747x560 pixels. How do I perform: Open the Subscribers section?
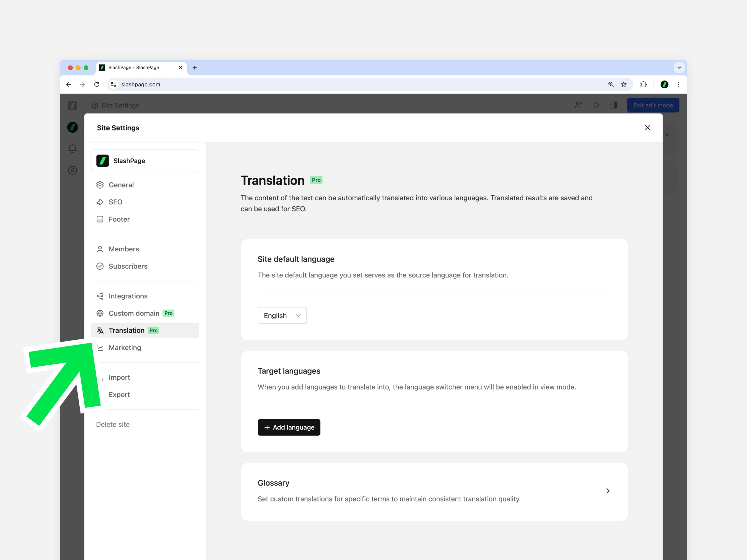145,266
